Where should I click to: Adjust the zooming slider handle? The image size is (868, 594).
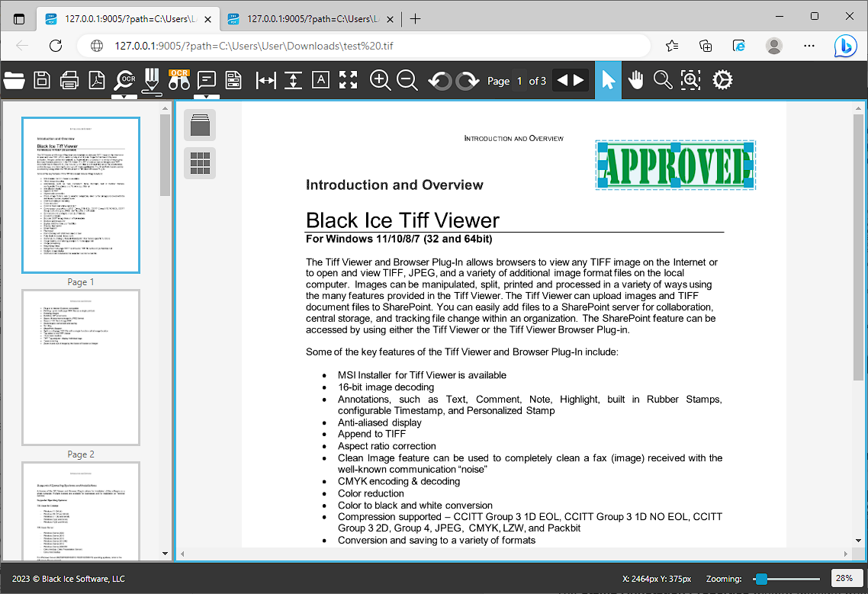[x=762, y=579]
